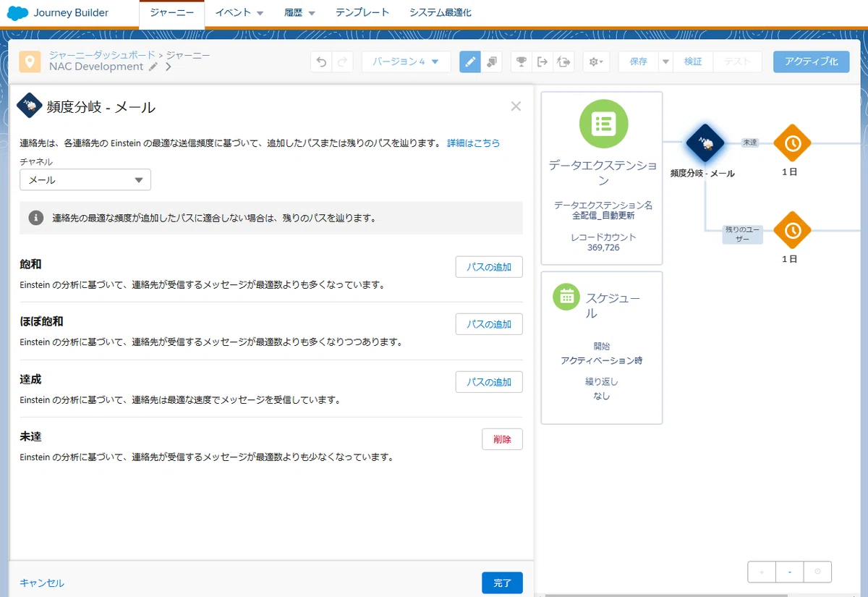Click the chevron after NAC Development
Viewport: 868px width, 597px height.
[168, 67]
